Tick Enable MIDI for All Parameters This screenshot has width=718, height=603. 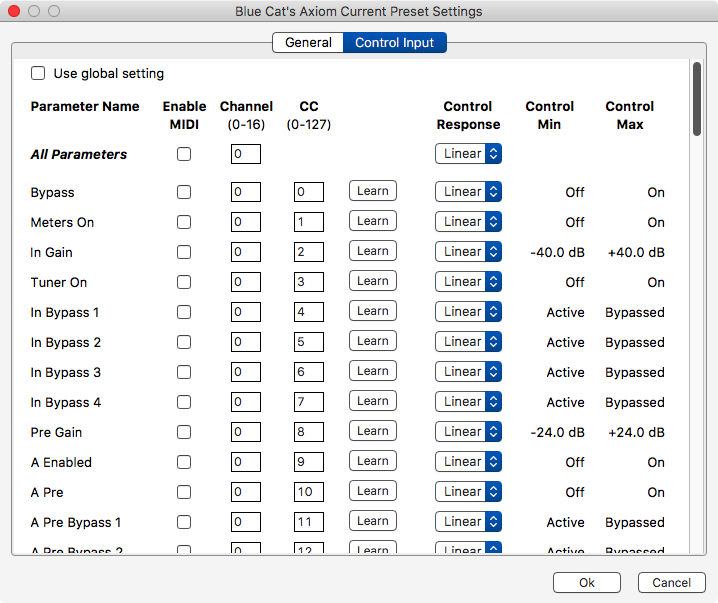pyautogui.click(x=184, y=154)
